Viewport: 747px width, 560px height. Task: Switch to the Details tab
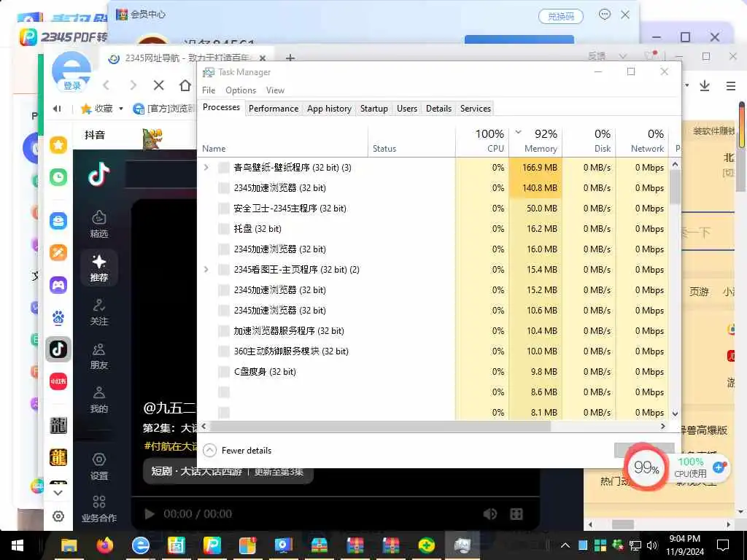[x=438, y=109]
